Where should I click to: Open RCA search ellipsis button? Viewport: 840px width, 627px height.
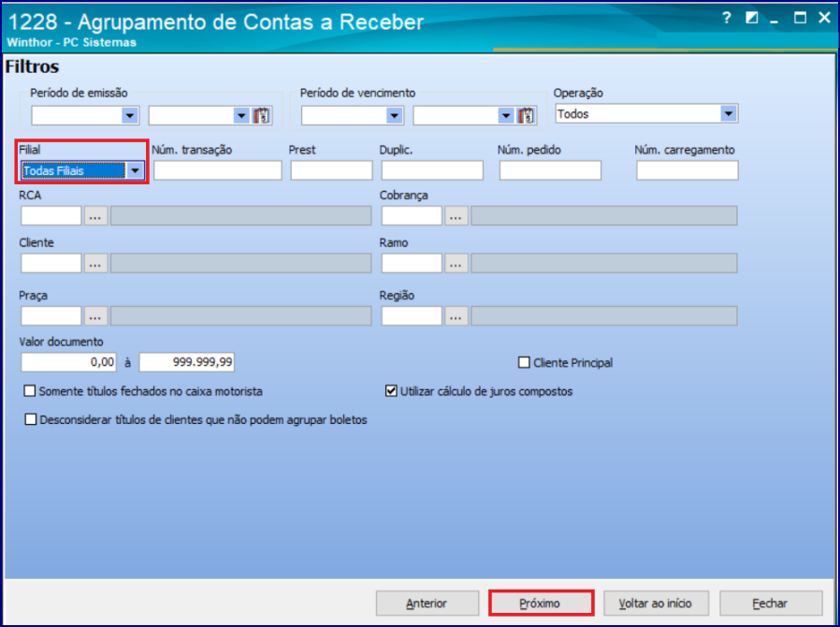click(95, 216)
